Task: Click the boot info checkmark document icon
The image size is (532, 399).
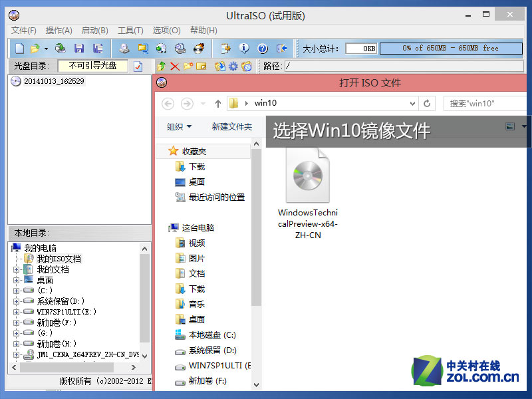Action: 138,66
